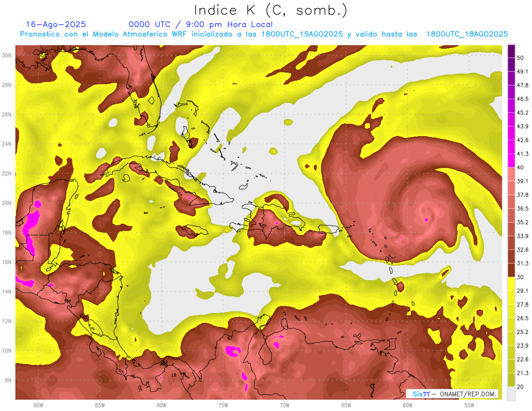
Task: Click the 80W longitude label
Action: coord(161,405)
